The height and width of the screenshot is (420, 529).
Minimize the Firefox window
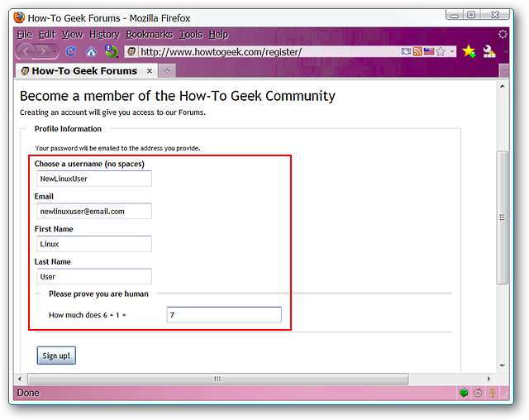coord(455,15)
